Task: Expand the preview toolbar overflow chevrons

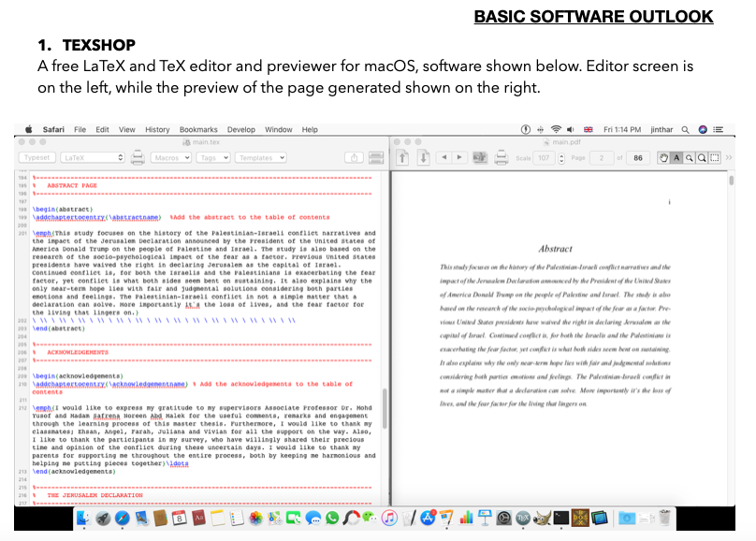Action: 729,157
